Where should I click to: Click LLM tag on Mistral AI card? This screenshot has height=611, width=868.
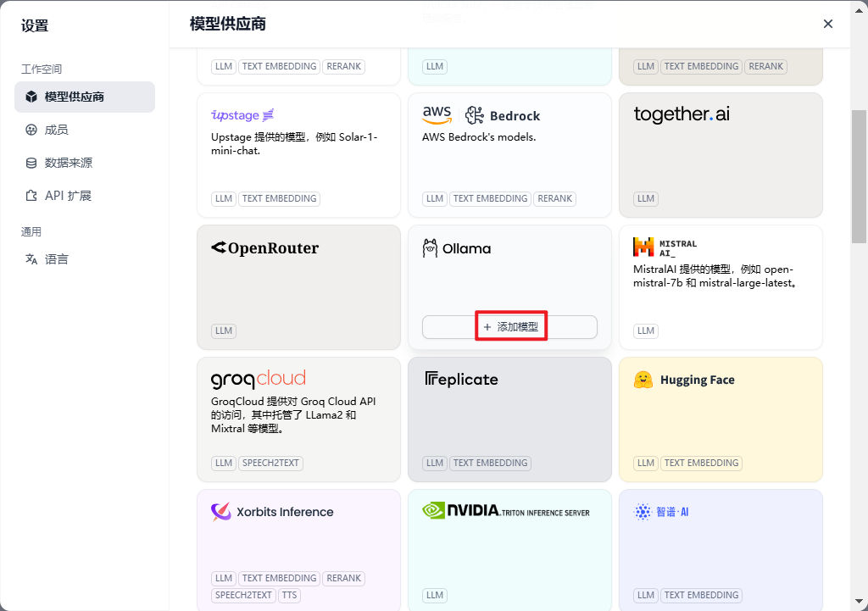pyautogui.click(x=646, y=331)
